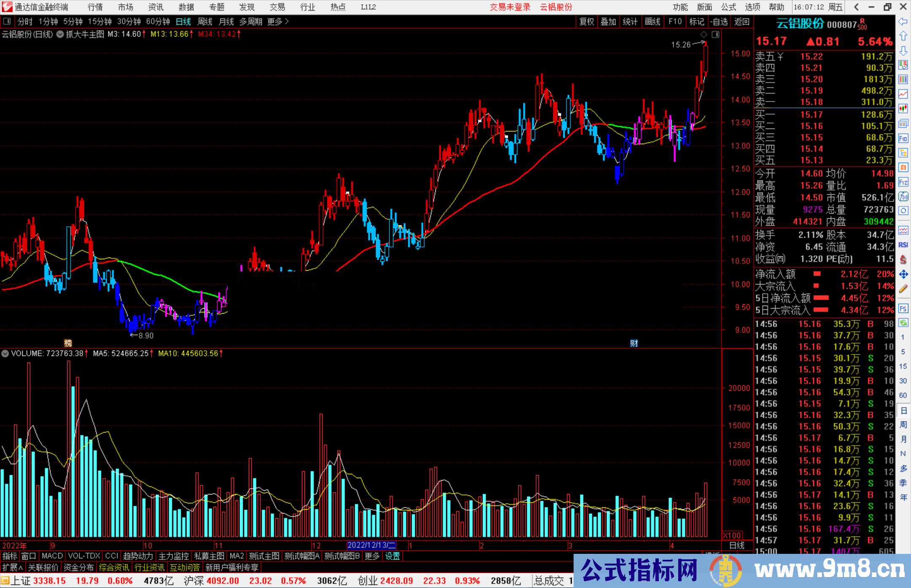Open the 行情 menu
Viewport: 911px width, 588px height.
(x=95, y=7)
